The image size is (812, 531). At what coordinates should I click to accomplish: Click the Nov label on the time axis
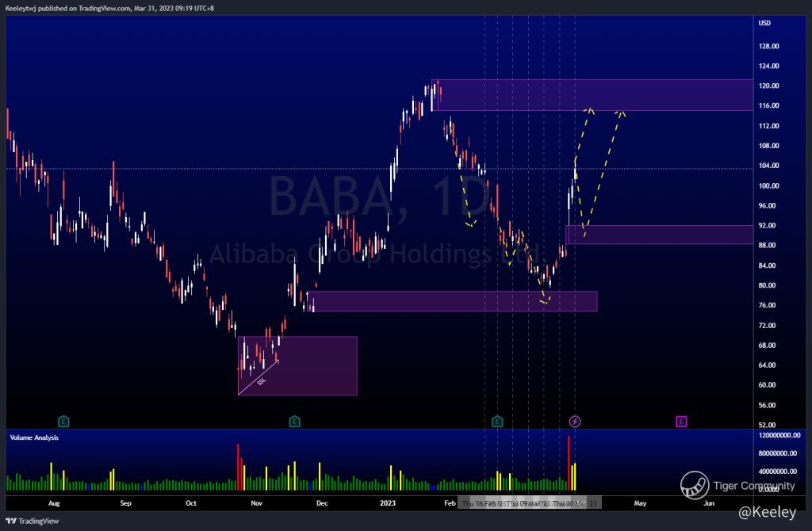pyautogui.click(x=256, y=503)
